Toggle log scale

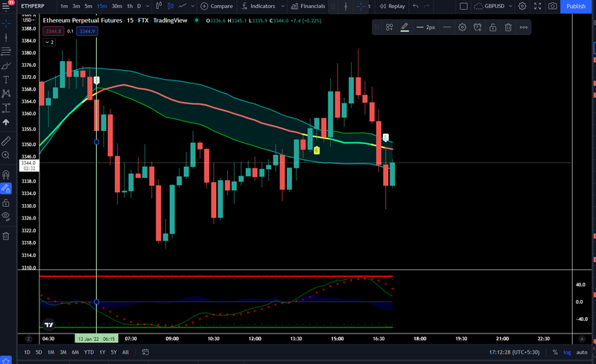pyautogui.click(x=567, y=352)
